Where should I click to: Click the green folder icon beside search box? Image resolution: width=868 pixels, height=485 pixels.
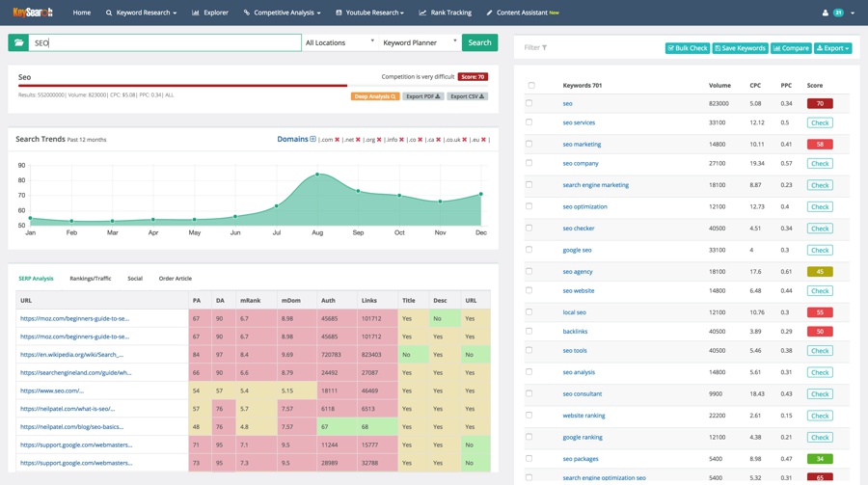(18, 42)
